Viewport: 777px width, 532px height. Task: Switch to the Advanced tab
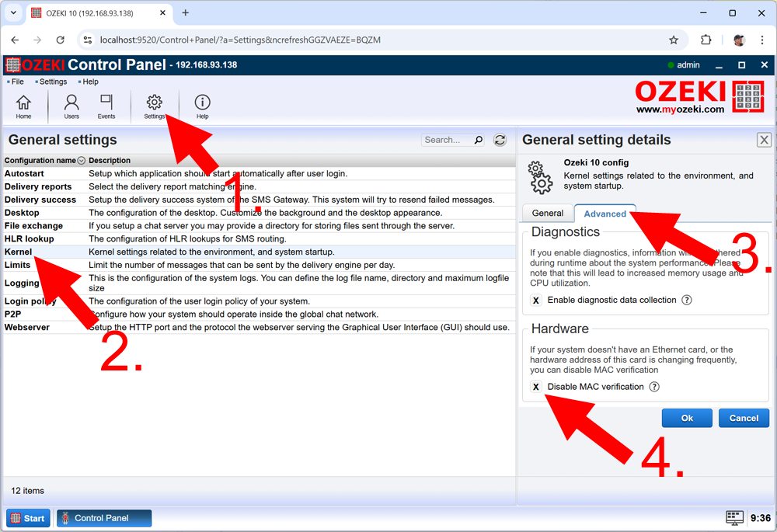[605, 214]
